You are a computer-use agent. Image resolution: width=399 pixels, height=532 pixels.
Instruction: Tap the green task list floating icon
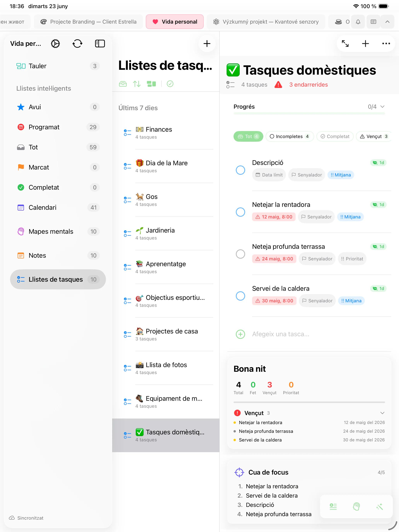(333, 506)
